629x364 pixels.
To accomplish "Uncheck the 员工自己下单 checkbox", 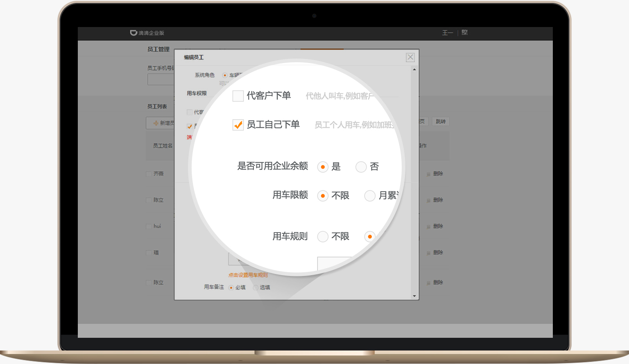I will click(x=238, y=125).
